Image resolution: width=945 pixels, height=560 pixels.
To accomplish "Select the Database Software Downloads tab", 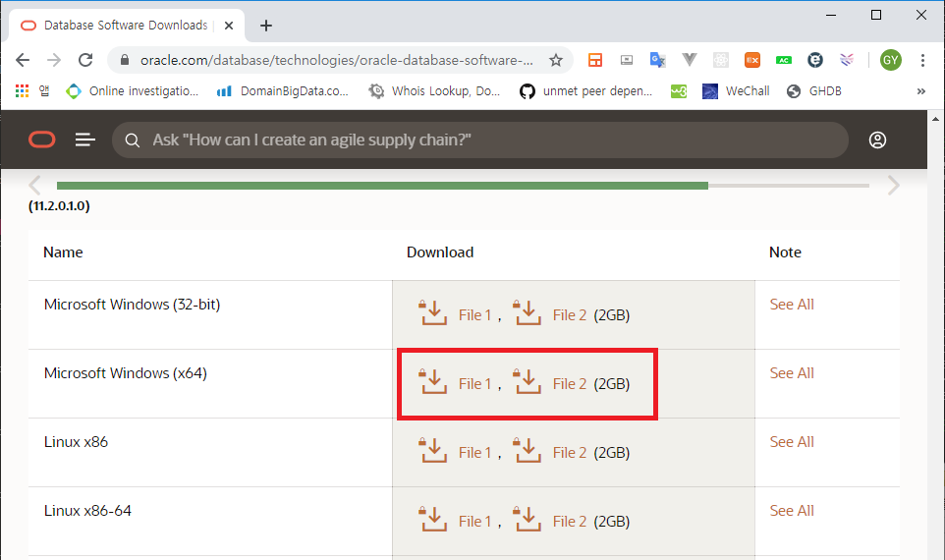I will [126, 26].
